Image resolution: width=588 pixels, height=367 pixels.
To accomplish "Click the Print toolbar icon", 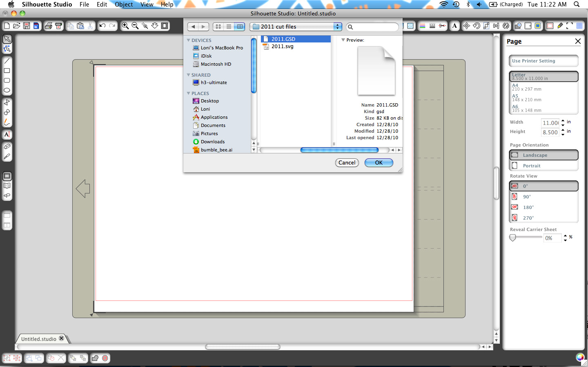I will tap(48, 25).
